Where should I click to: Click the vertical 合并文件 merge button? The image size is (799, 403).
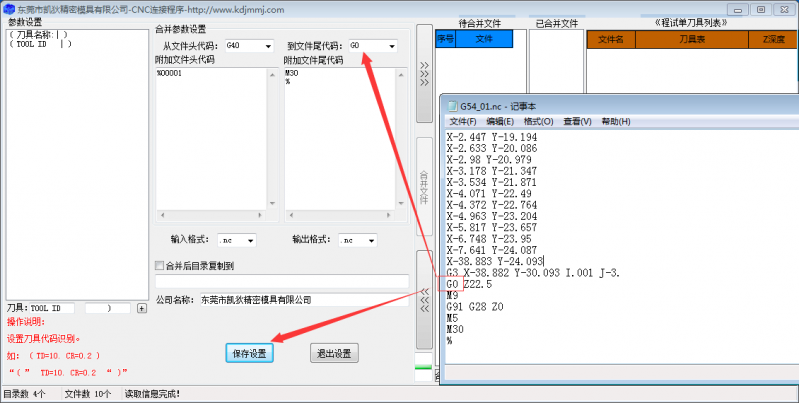pos(424,186)
